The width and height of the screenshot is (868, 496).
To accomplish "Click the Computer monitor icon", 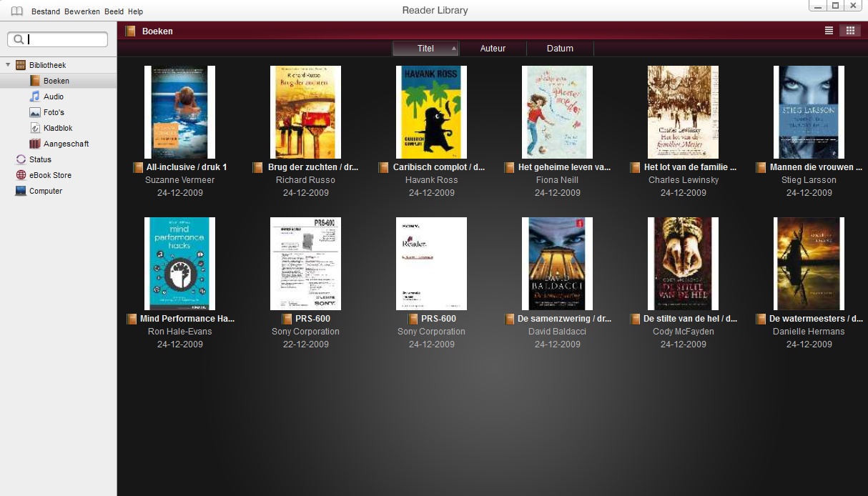I will [21, 191].
